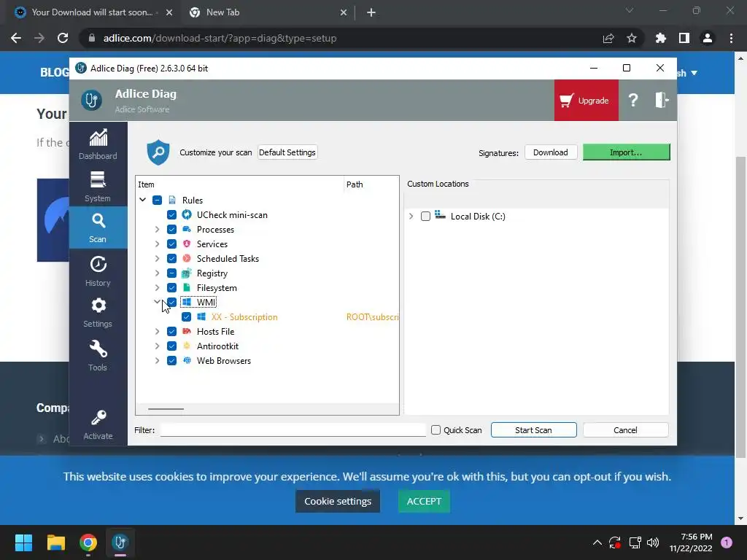This screenshot has width=747, height=560.
Task: Click the Chrome address bar
Action: click(x=343, y=38)
